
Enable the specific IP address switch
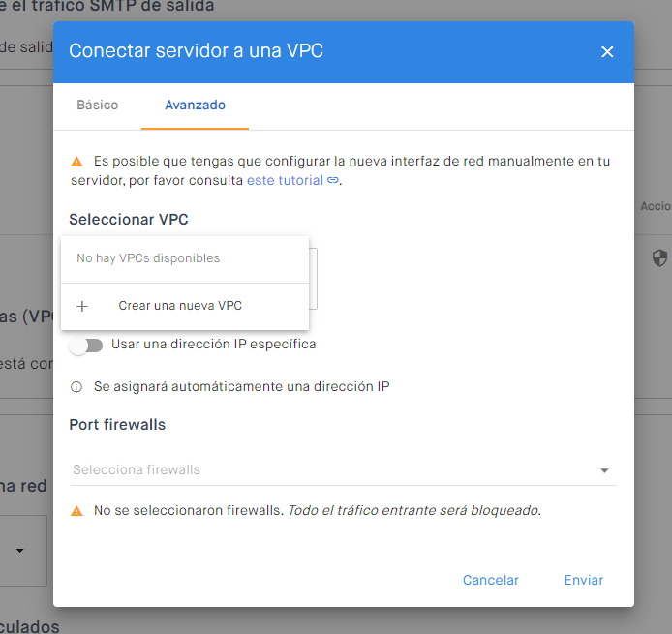point(86,345)
